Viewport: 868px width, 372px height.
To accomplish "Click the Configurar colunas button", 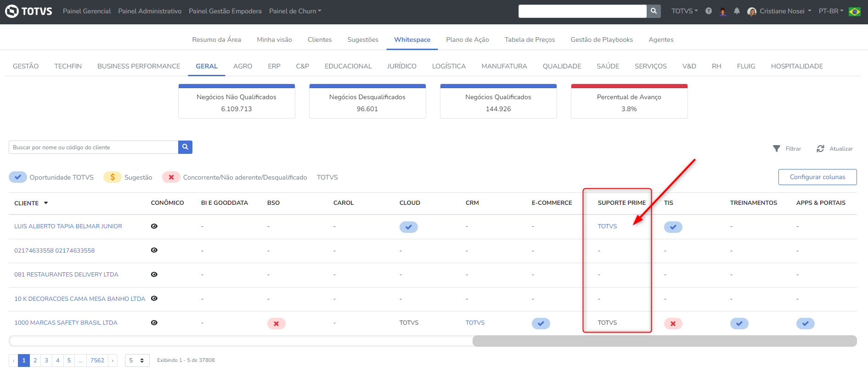I will pyautogui.click(x=817, y=177).
